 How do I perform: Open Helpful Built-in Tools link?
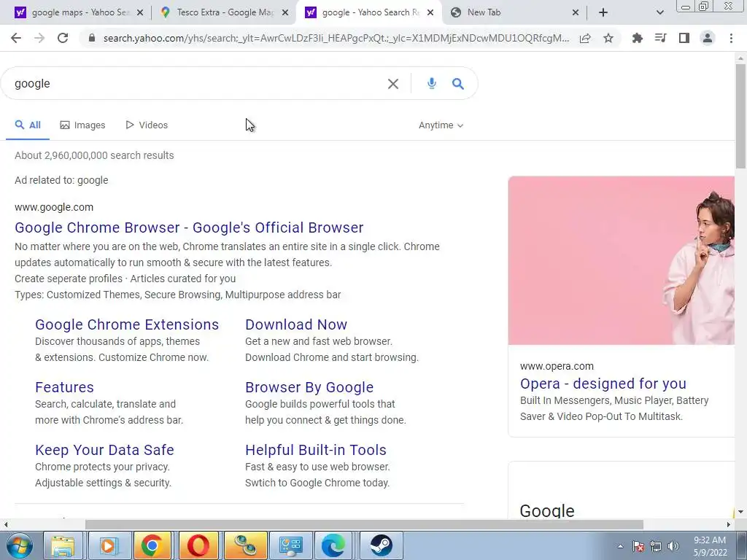point(316,450)
